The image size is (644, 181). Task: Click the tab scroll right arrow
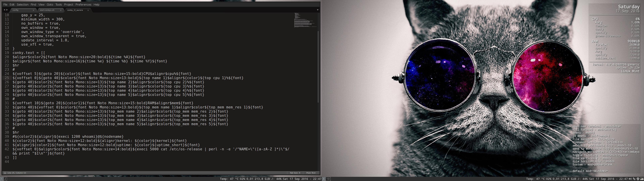click(7, 10)
